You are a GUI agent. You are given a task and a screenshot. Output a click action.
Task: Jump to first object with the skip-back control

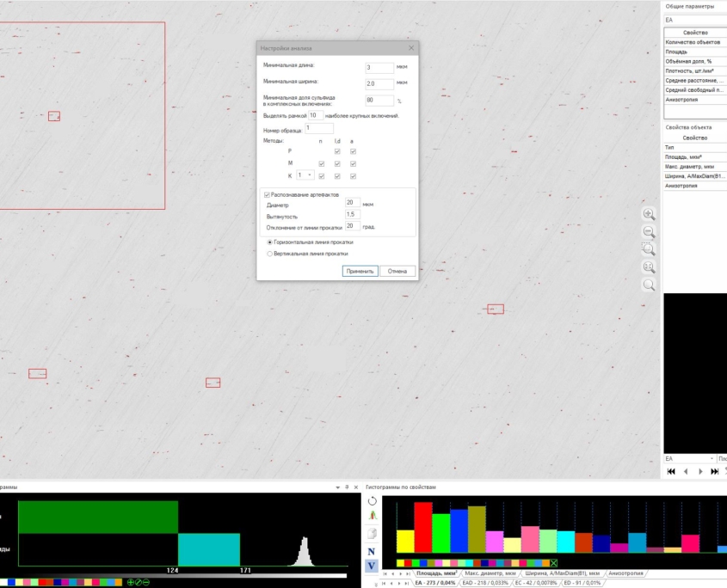671,471
